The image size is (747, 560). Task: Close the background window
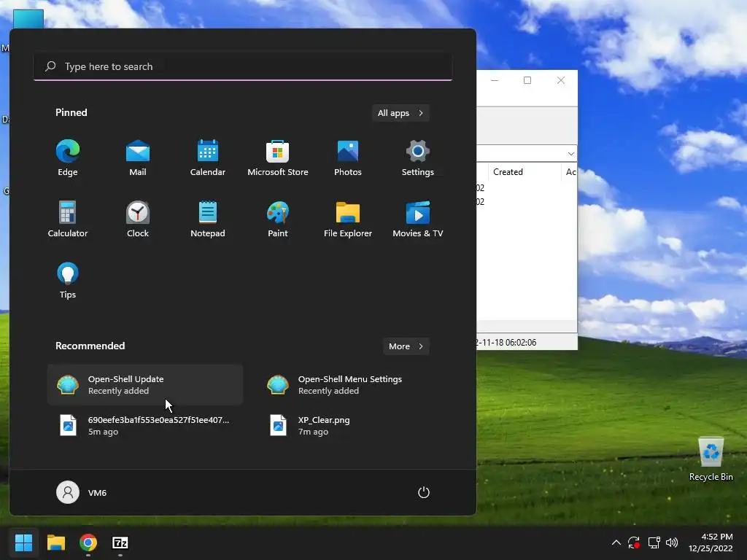point(561,80)
